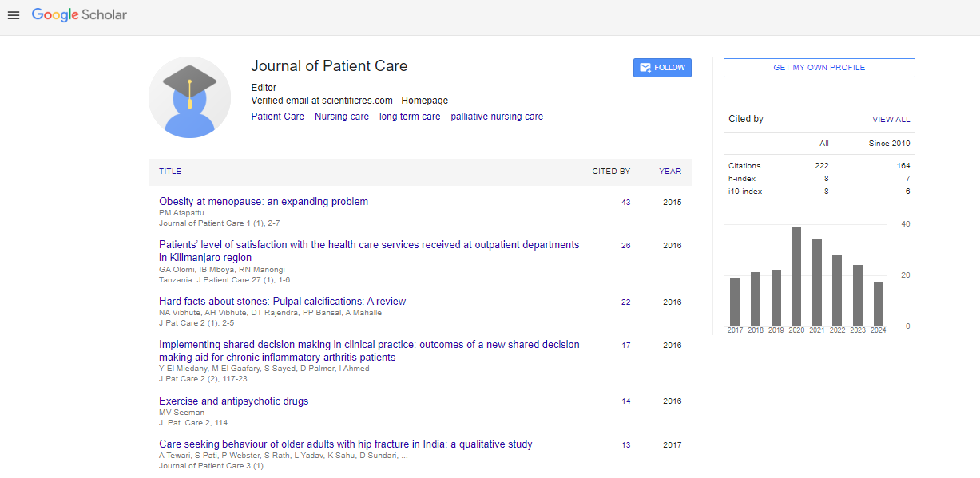The height and width of the screenshot is (478, 980).
Task: Click the i10-index label
Action: 744,192
